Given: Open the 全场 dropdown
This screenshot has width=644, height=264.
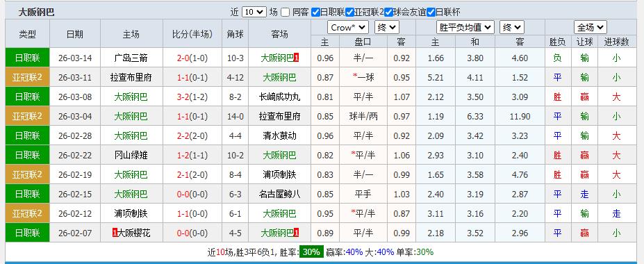Looking at the screenshot, I should [591, 28].
